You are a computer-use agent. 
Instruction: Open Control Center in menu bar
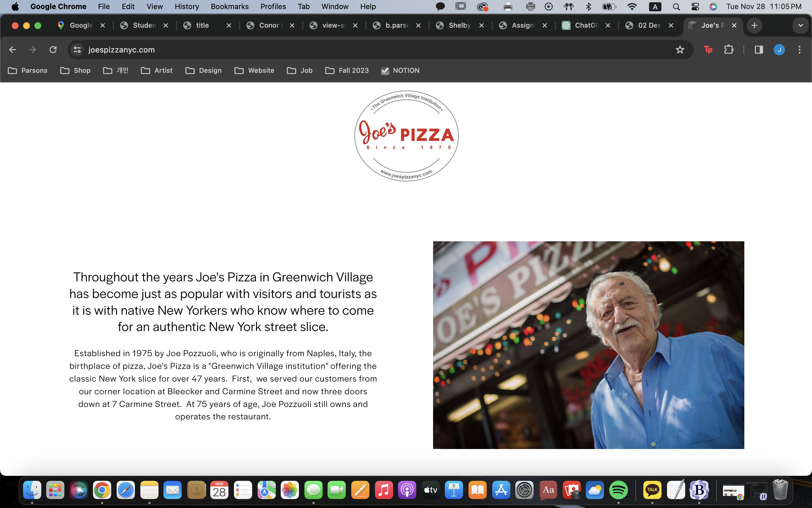click(x=695, y=7)
